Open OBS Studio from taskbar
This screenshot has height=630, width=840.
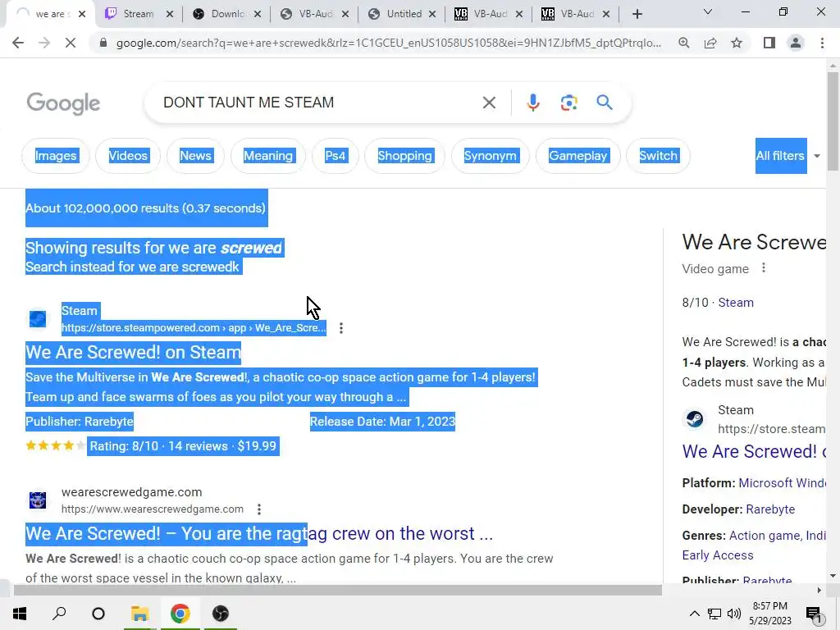[220, 614]
